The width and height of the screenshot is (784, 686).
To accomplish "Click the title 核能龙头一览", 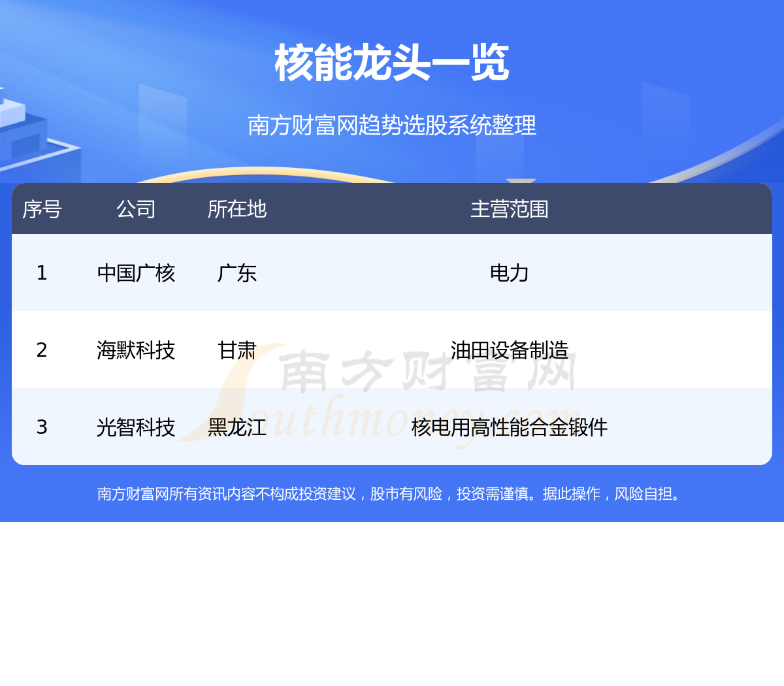I will click(x=392, y=63).
